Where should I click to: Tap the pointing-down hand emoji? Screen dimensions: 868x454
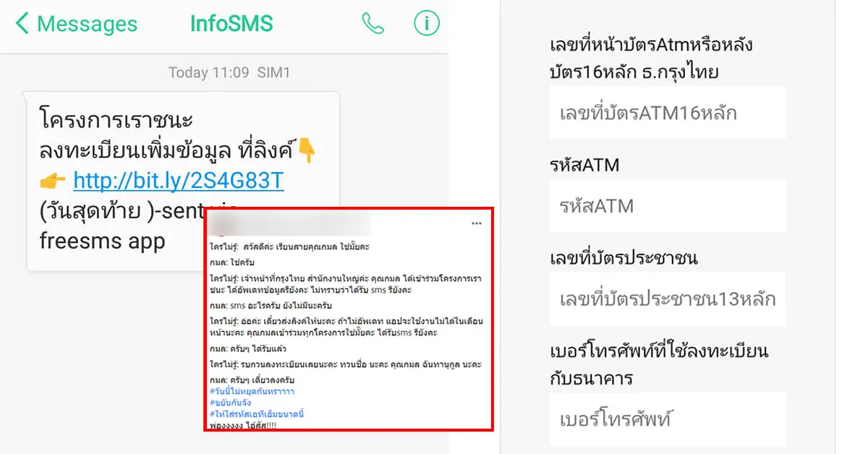click(308, 151)
